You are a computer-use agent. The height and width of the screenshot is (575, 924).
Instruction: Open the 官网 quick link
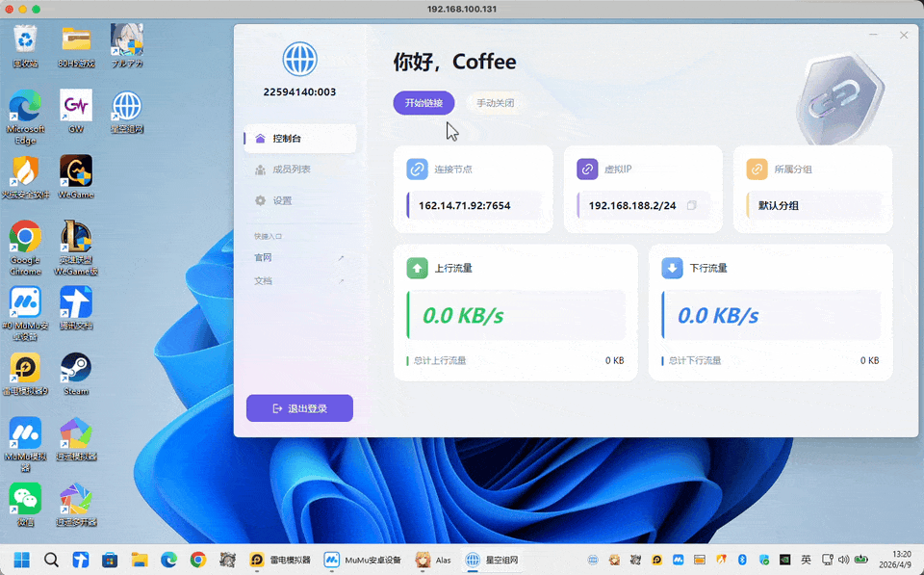click(x=299, y=258)
